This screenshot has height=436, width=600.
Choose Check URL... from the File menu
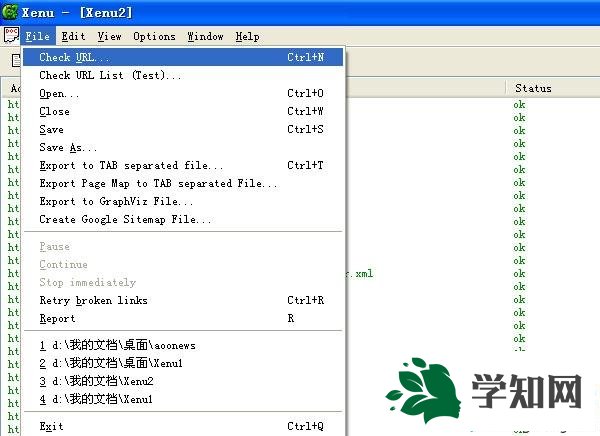point(183,57)
